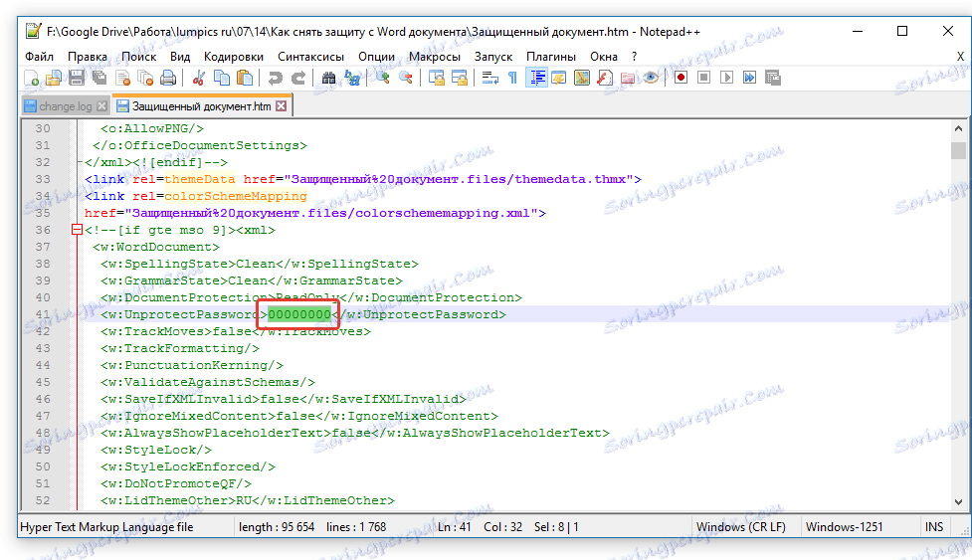The height and width of the screenshot is (560, 972).
Task: Click the Zoom In magnifier icon
Action: [x=382, y=78]
